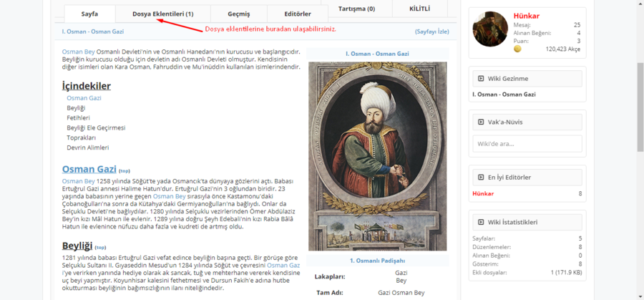Click the 1. Osmanlı Padişahı caption
Screen dimensions: 644x300
tap(377, 261)
